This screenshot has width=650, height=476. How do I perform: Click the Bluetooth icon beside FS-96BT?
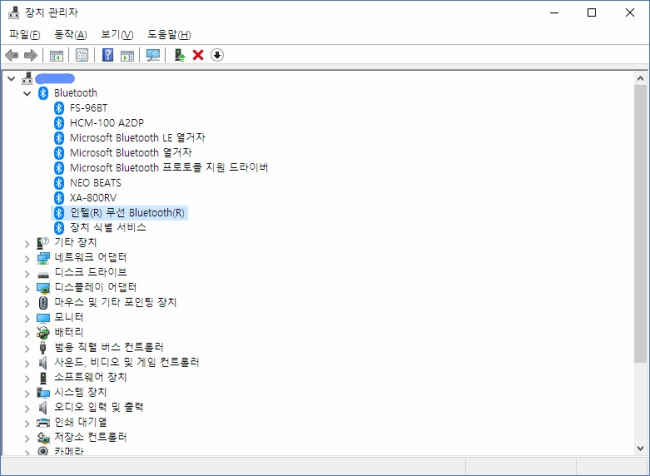[59, 108]
